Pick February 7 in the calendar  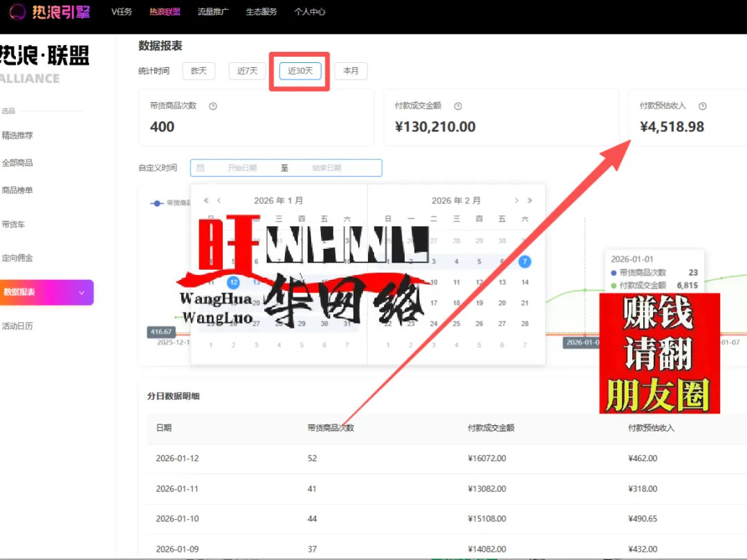tap(525, 261)
